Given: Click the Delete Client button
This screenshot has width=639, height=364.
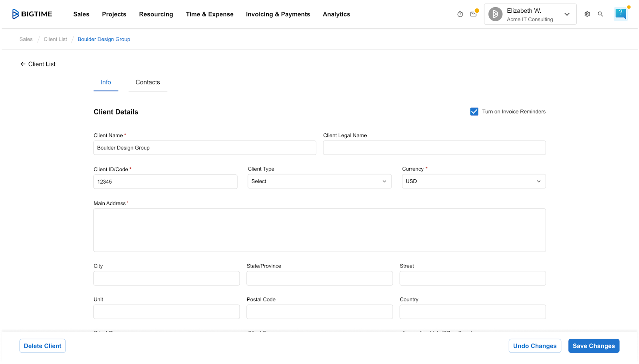Looking at the screenshot, I should click(42, 346).
